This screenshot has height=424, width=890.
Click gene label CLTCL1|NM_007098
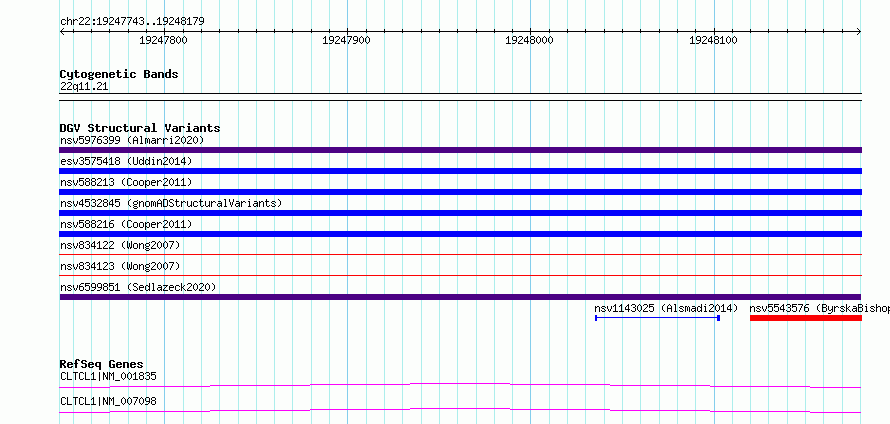pyautogui.click(x=108, y=401)
